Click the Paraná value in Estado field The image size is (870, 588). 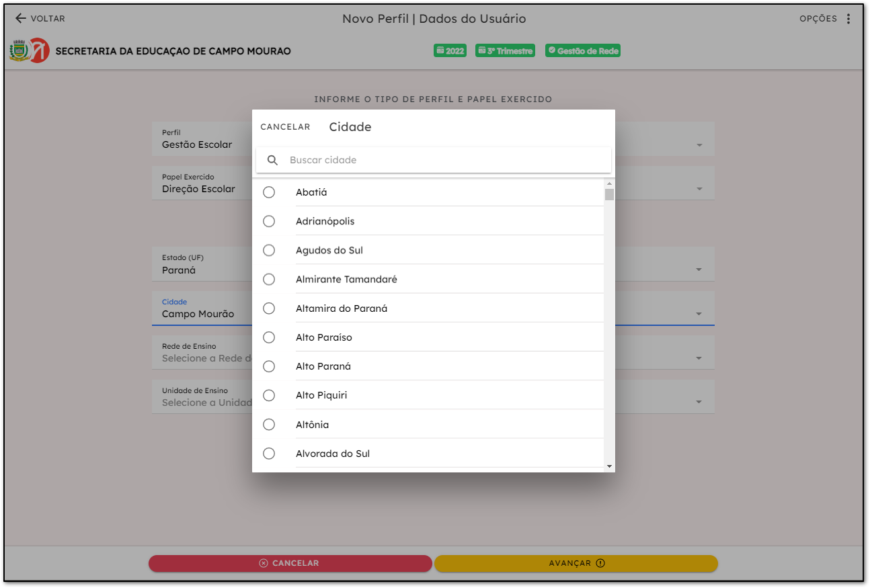[x=179, y=270]
